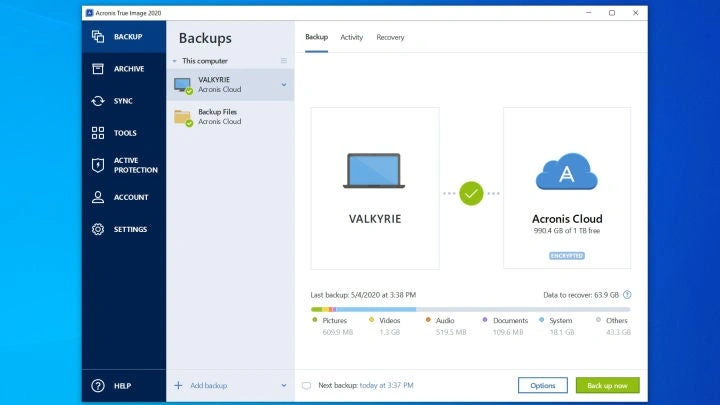Open the Add backup dropdown arrow
The width and height of the screenshot is (720, 405).
284,386
